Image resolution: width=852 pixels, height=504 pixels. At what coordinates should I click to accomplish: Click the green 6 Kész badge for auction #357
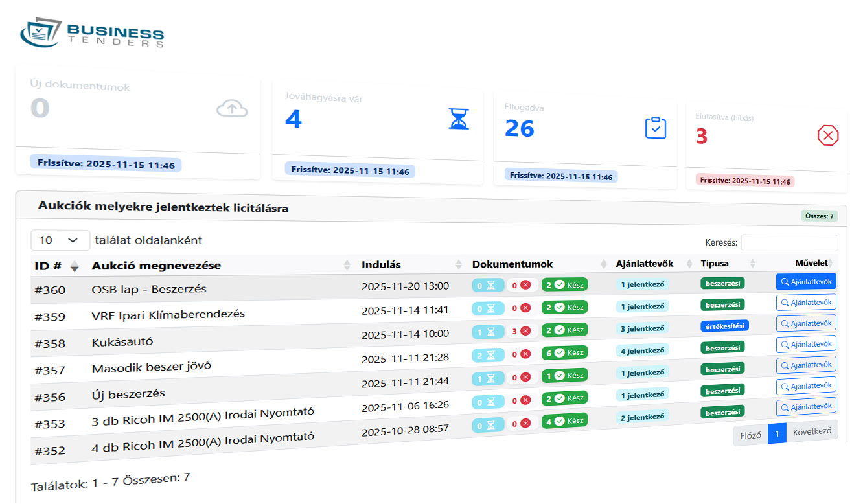pyautogui.click(x=564, y=353)
